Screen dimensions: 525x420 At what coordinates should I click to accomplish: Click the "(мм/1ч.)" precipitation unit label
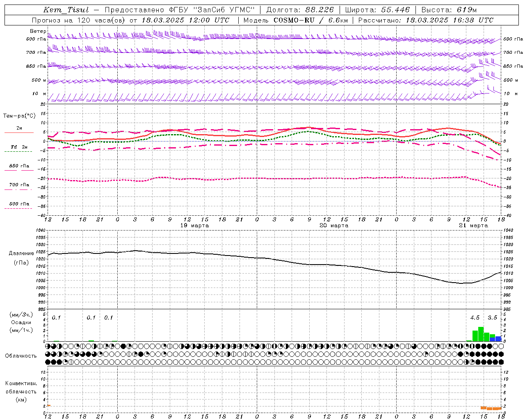21,330
